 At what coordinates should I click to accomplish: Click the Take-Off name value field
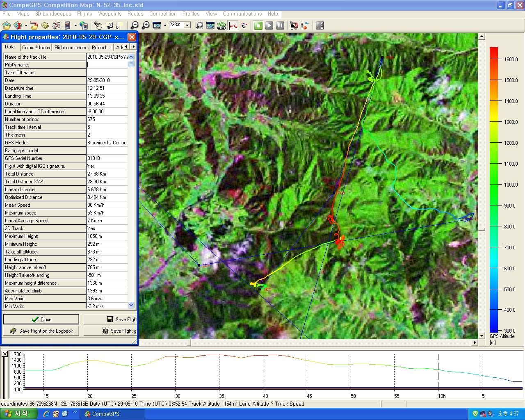pyautogui.click(x=107, y=72)
